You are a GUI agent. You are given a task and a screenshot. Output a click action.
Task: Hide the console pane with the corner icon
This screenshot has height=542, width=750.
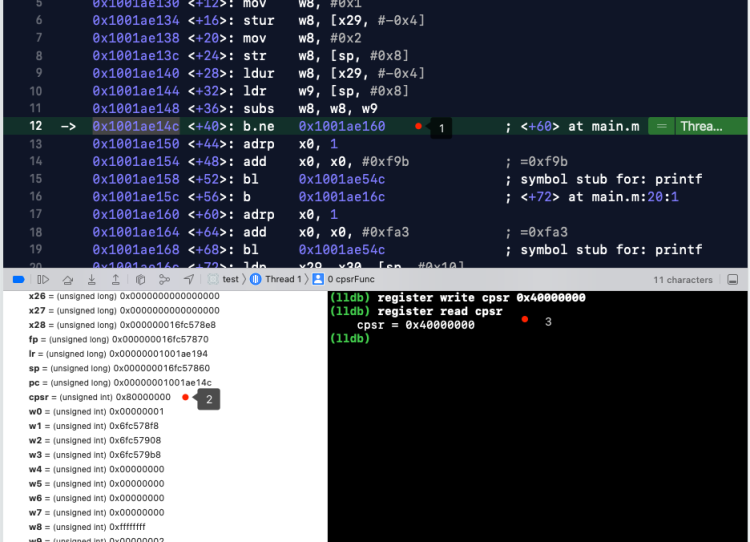coord(735,280)
